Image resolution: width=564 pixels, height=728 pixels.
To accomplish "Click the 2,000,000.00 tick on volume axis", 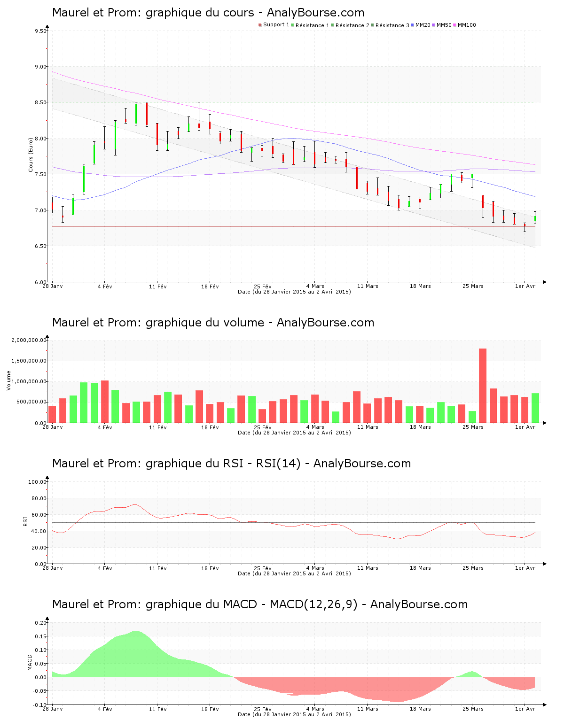I will click(x=29, y=340).
